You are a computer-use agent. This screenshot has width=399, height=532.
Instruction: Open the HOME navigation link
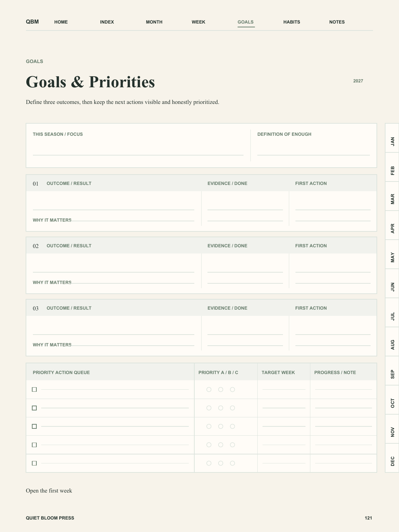coord(61,22)
